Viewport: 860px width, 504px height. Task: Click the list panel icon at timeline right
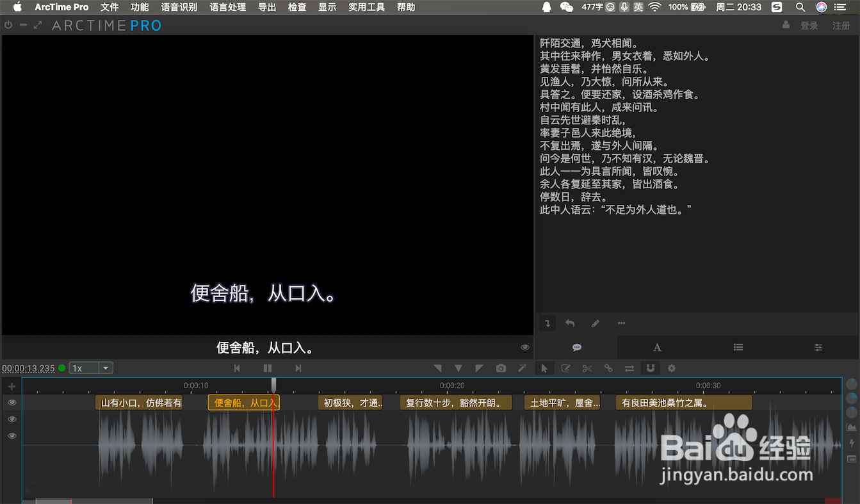coord(852,459)
